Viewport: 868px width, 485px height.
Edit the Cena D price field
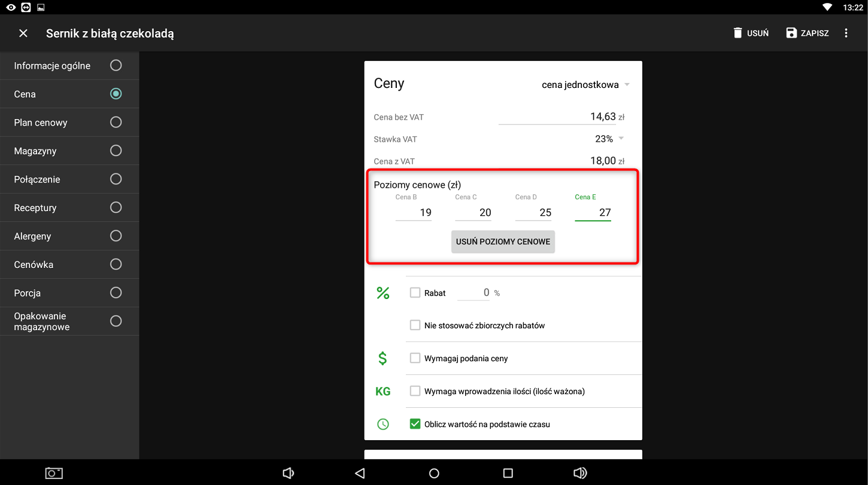pos(533,212)
